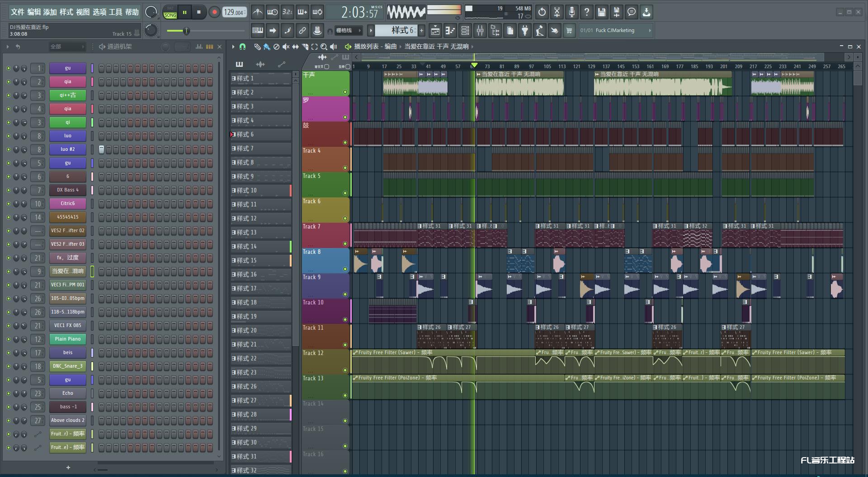This screenshot has width=868, height=477.
Task: Open the 视图 menu
Action: (x=83, y=12)
